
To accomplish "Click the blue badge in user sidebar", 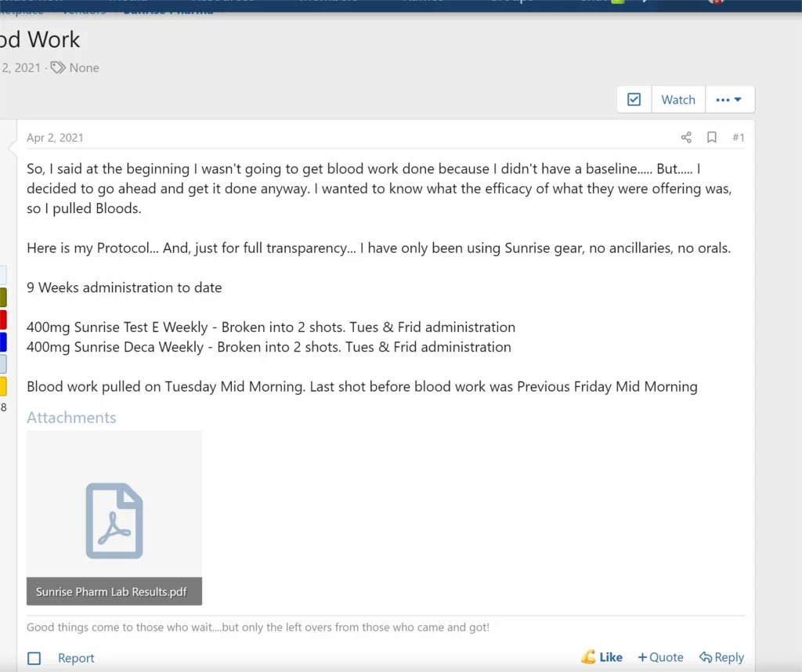I will [x=3, y=341].
